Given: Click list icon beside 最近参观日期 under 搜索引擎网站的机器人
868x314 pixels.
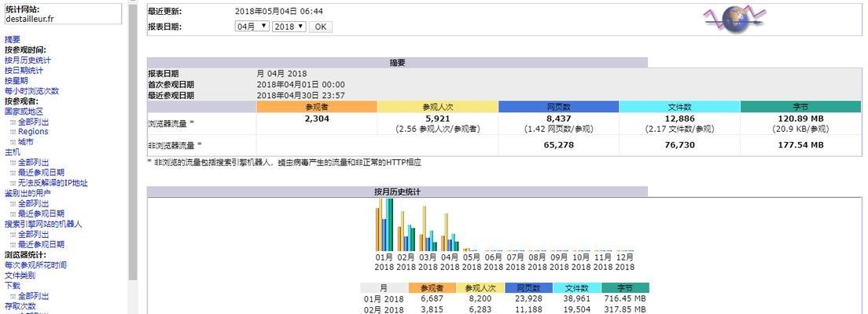Looking at the screenshot, I should pos(13,244).
